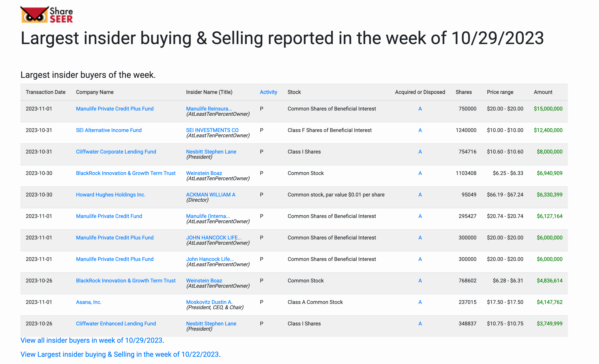Image resolution: width=599 pixels, height=364 pixels.
Task: Click the A link in Howard Hughes row
Action: point(420,195)
